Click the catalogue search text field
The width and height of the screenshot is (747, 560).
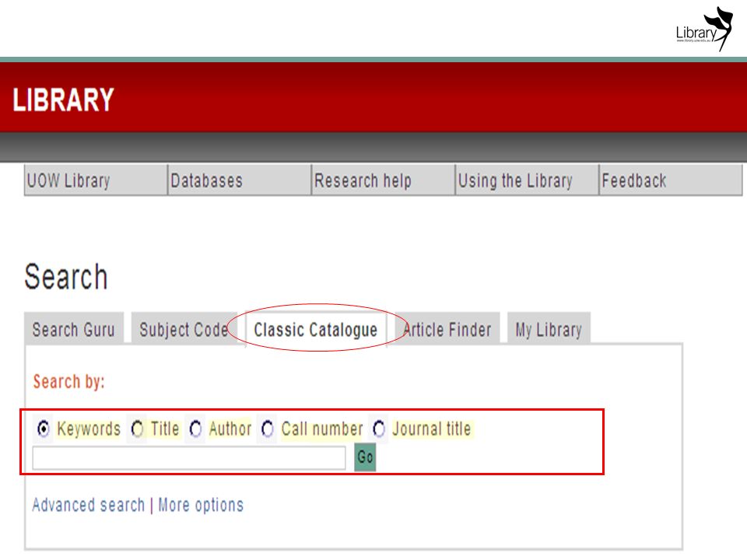tap(189, 457)
